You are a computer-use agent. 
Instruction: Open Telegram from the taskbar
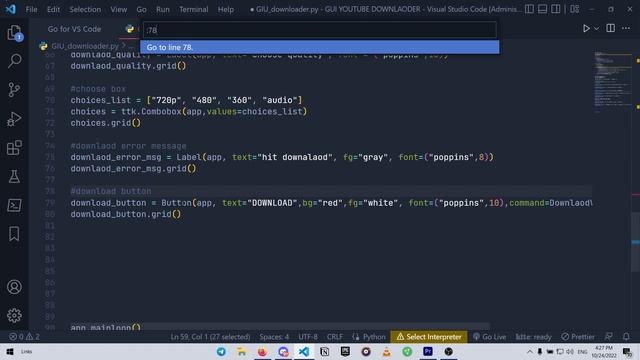tap(221, 351)
